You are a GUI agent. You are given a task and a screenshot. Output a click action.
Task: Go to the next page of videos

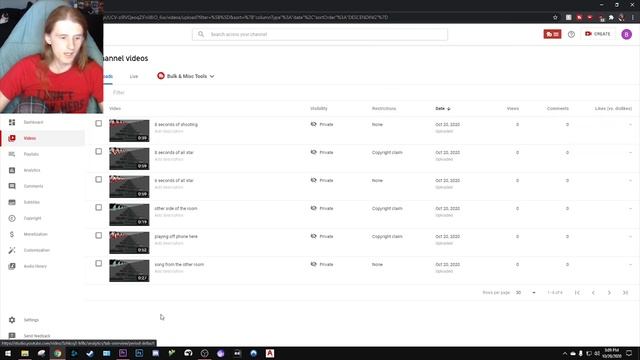(x=609, y=293)
